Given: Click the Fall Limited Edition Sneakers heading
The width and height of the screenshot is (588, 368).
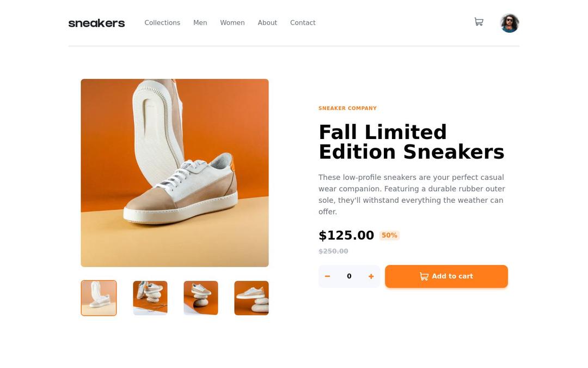Looking at the screenshot, I should pyautogui.click(x=411, y=142).
